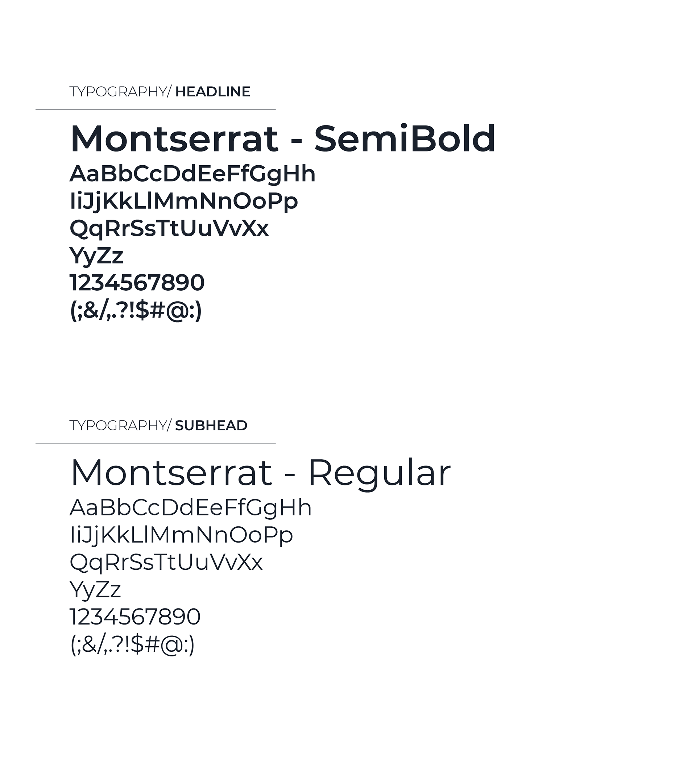This screenshot has height=784, width=696.
Task: Select the bold HEADLINE label
Action: (x=212, y=92)
